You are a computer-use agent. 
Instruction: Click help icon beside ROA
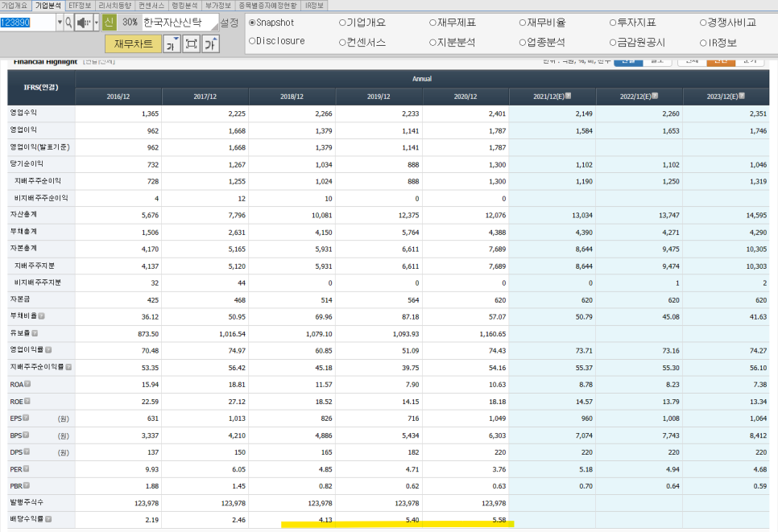[27, 384]
